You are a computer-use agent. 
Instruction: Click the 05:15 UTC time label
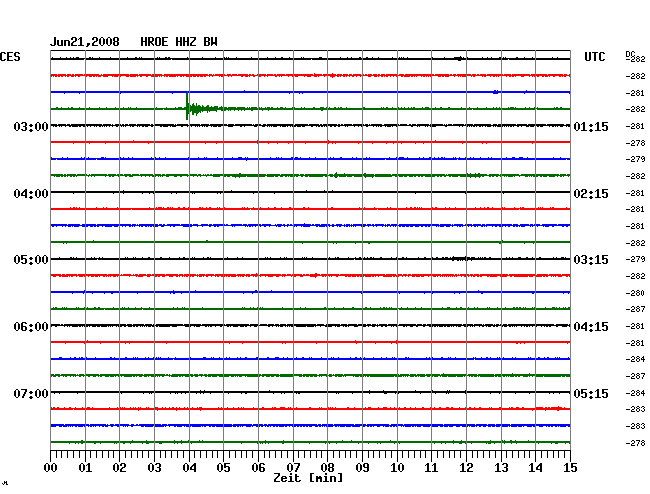(591, 393)
